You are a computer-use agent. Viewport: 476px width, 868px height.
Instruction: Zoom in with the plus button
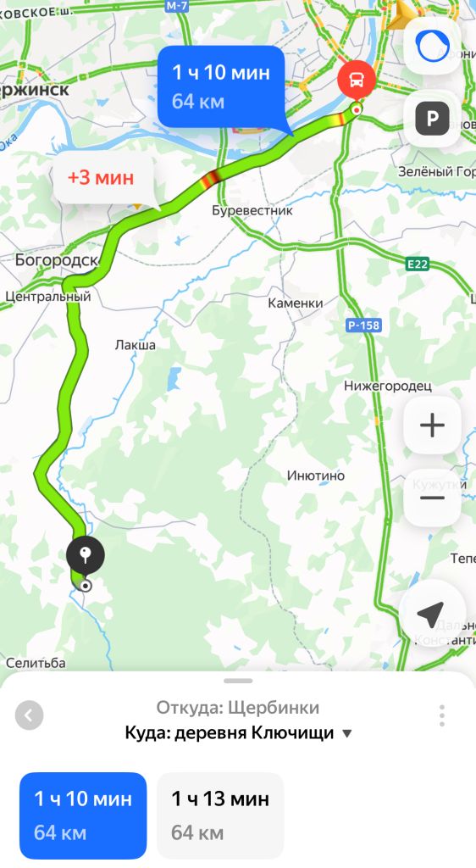(432, 426)
